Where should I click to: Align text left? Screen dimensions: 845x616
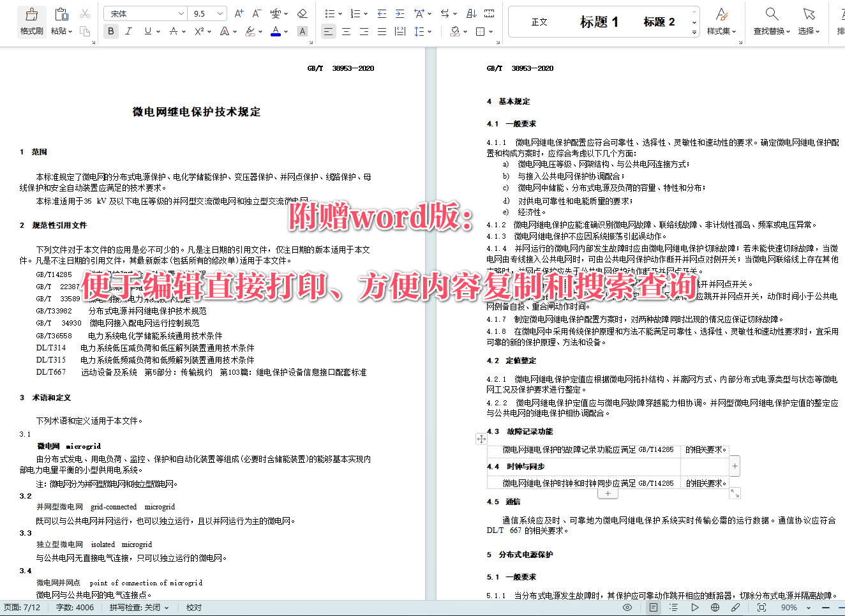328,31
